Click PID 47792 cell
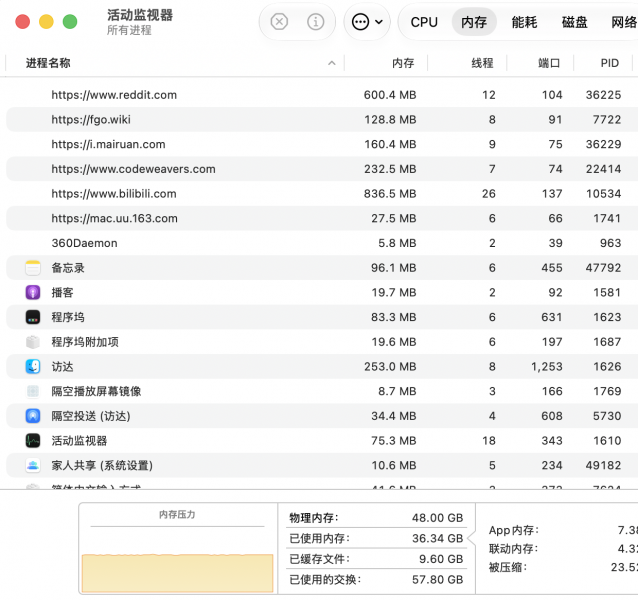Image resolution: width=638 pixels, height=600 pixels. click(x=603, y=268)
